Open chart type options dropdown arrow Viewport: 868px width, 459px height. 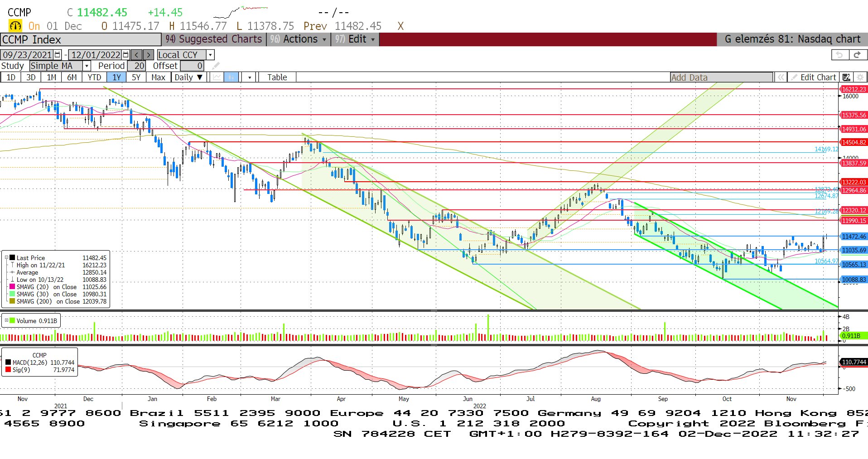point(250,77)
